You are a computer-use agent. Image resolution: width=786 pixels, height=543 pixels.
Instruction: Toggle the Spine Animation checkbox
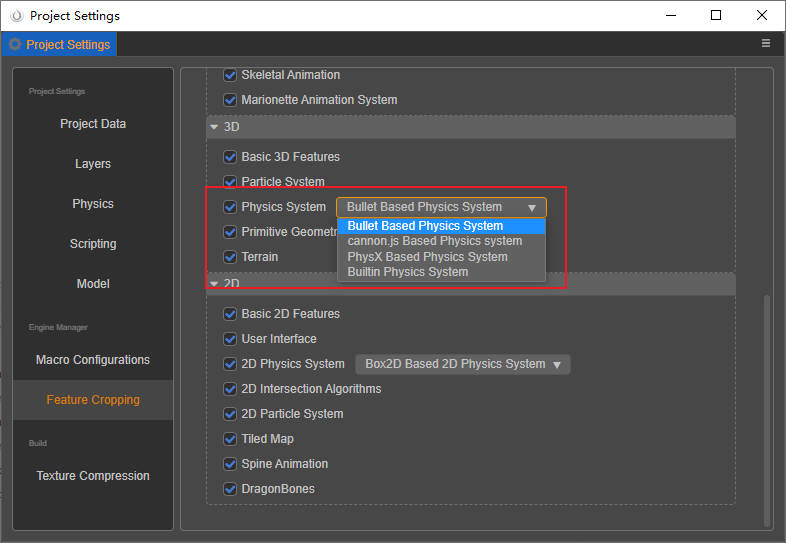pos(230,464)
